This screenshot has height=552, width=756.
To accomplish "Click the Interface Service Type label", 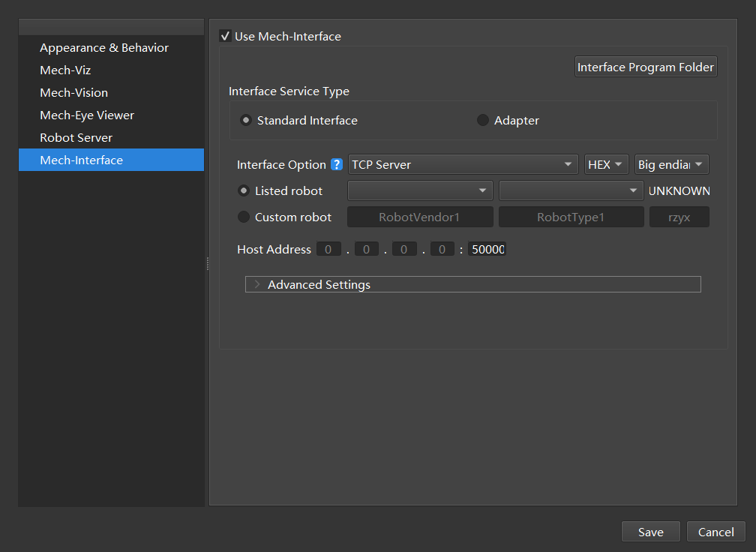I will point(289,91).
